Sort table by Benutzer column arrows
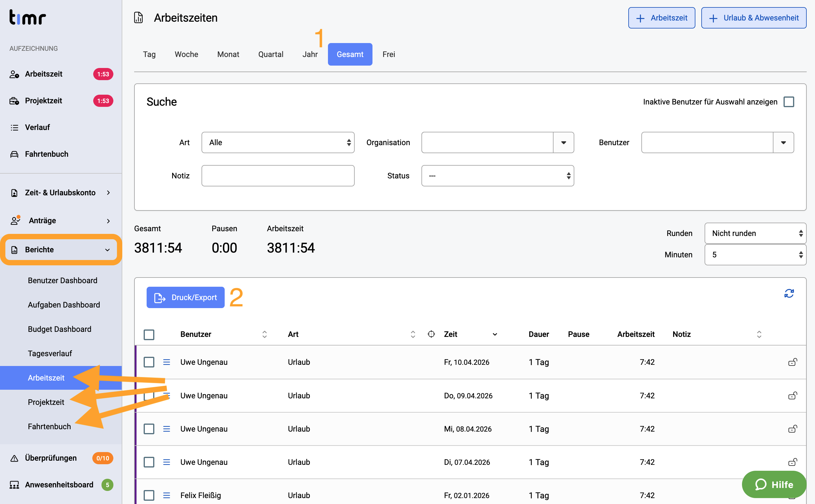Screen dimensions: 815x504 tap(264, 334)
